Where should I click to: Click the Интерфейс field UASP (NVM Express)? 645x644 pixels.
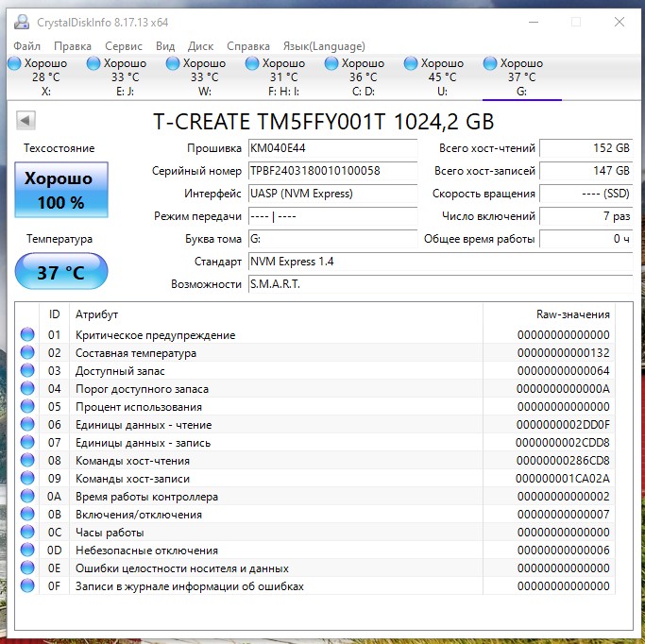coord(332,194)
